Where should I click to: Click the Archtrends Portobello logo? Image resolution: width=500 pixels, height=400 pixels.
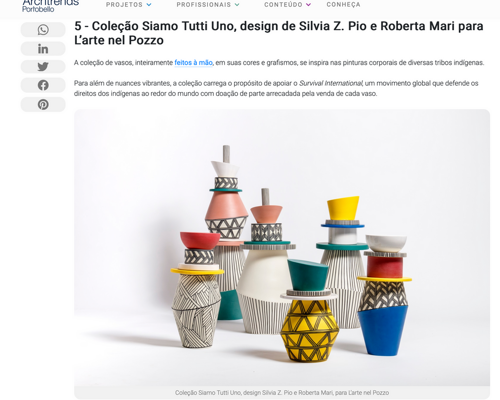coord(50,5)
